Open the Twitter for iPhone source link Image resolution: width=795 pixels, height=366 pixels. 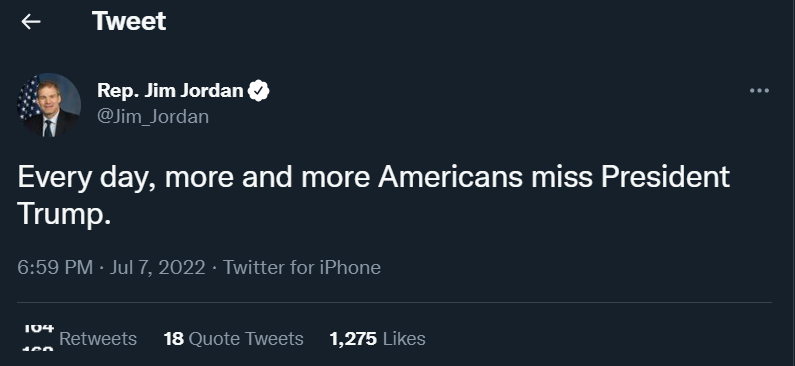[x=302, y=267]
